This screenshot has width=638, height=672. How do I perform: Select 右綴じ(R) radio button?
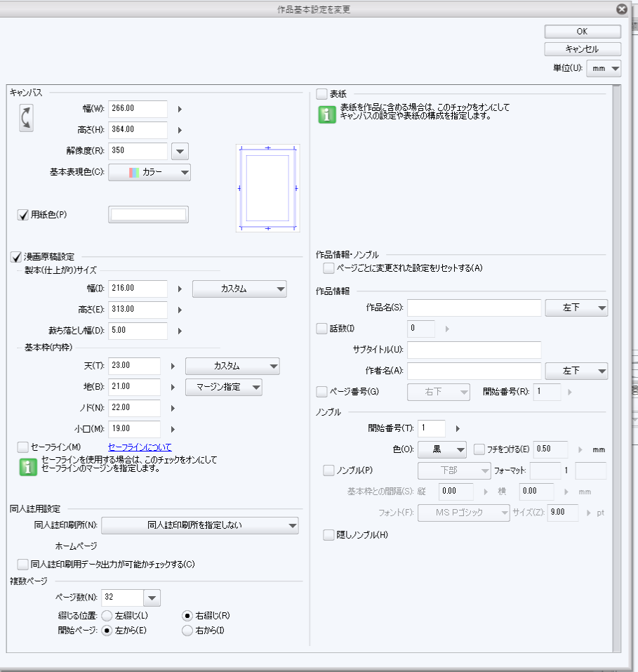[x=187, y=617]
